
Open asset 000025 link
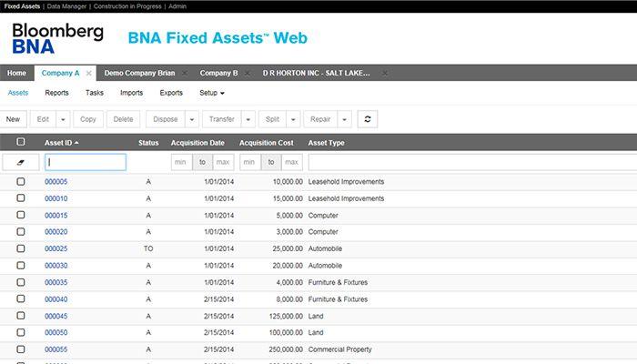pos(56,248)
